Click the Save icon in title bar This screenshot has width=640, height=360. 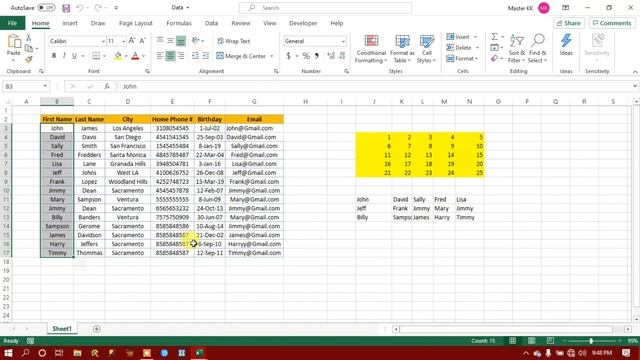66,8
